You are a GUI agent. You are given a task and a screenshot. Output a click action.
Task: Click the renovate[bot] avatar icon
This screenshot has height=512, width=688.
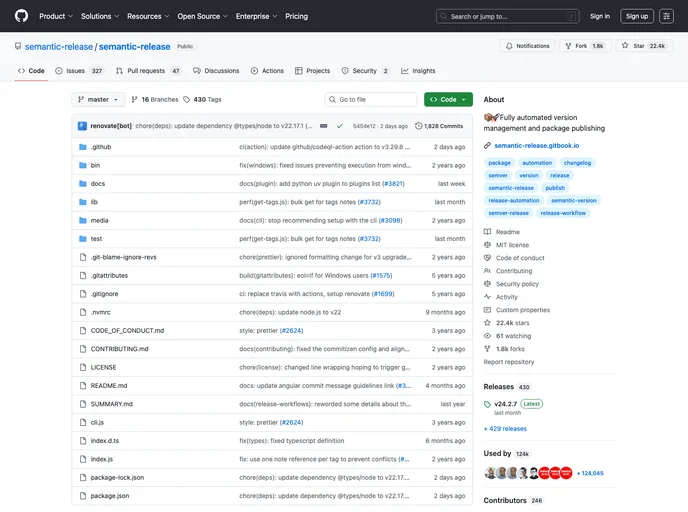click(x=82, y=126)
